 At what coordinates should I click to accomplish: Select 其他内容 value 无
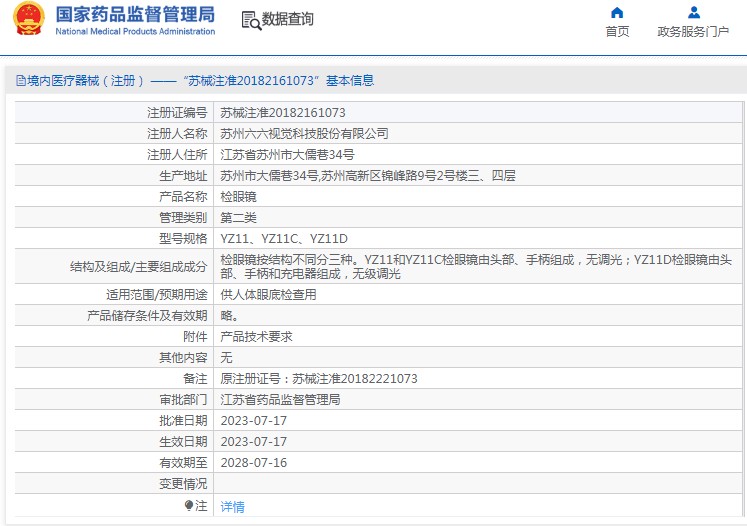click(226, 358)
